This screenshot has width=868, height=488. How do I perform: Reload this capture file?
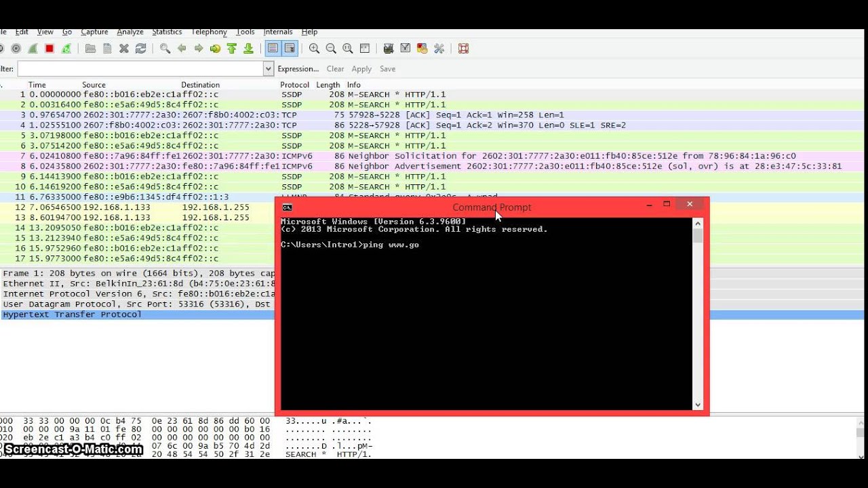(x=141, y=48)
